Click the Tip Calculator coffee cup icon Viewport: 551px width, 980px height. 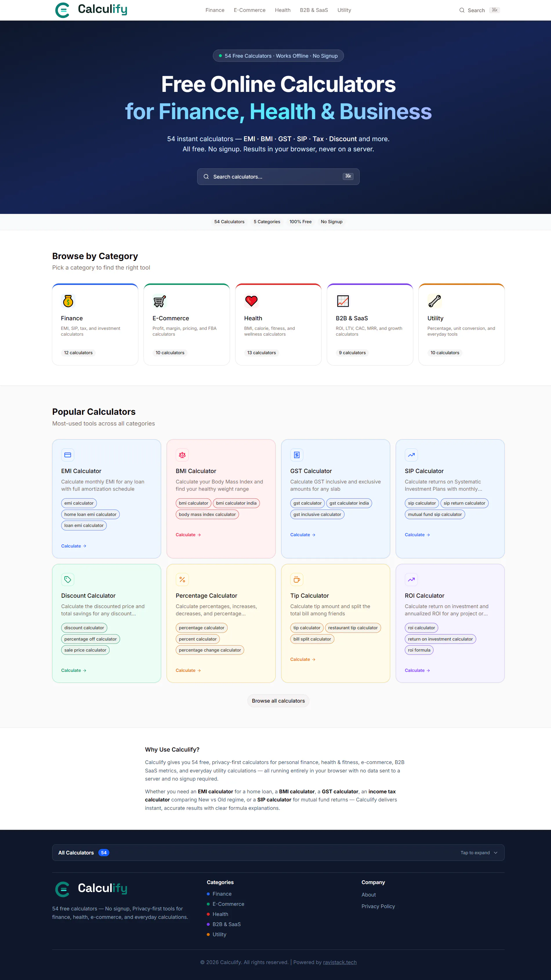pos(297,579)
